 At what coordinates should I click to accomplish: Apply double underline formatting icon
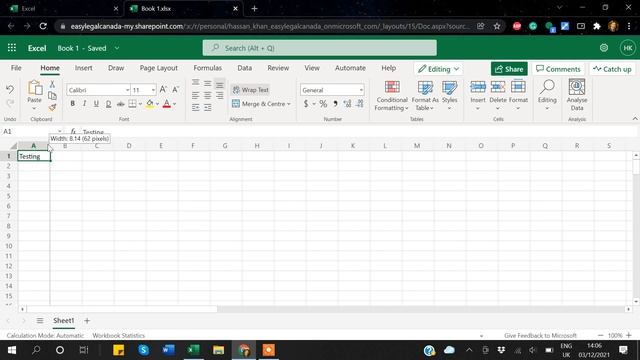pyautogui.click(x=108, y=104)
